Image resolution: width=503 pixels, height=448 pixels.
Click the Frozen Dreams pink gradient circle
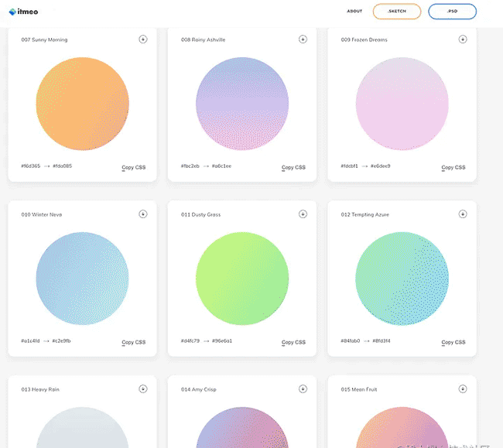[402, 104]
